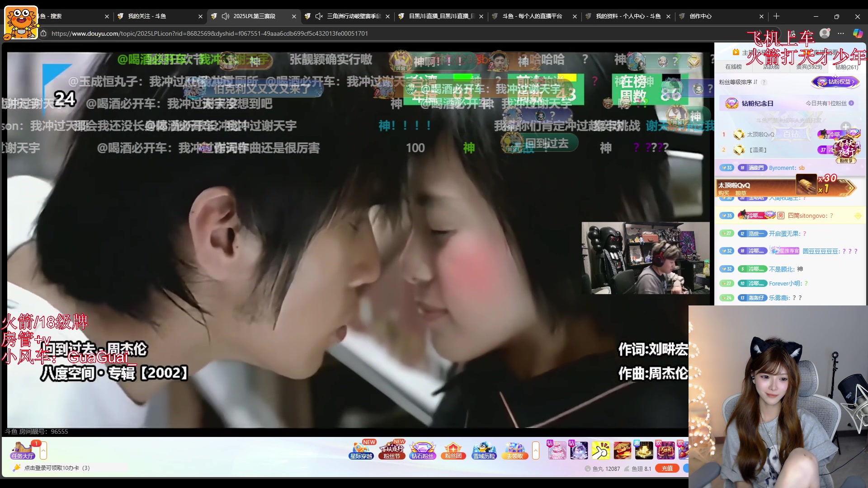Image resolution: width=868 pixels, height=488 pixels.
Task: Select the purple 欢 gift icon next to gold gift
Action: click(665, 450)
